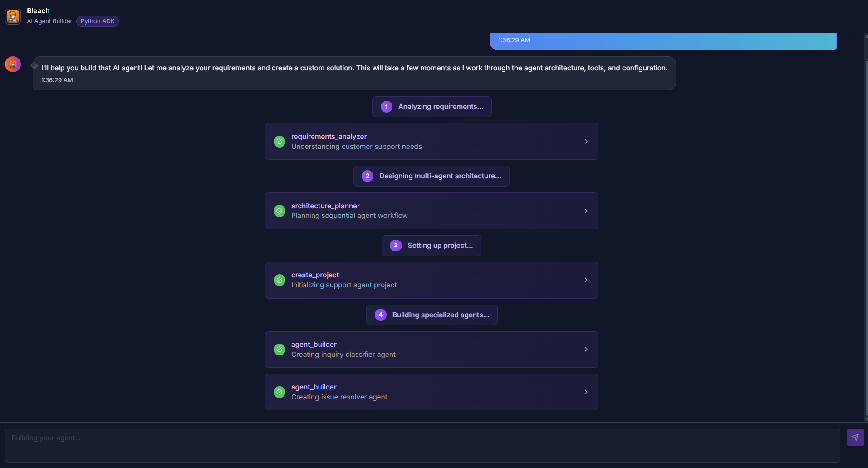The height and width of the screenshot is (468, 868).
Task: Click the send message paper-plane button
Action: tap(855, 438)
